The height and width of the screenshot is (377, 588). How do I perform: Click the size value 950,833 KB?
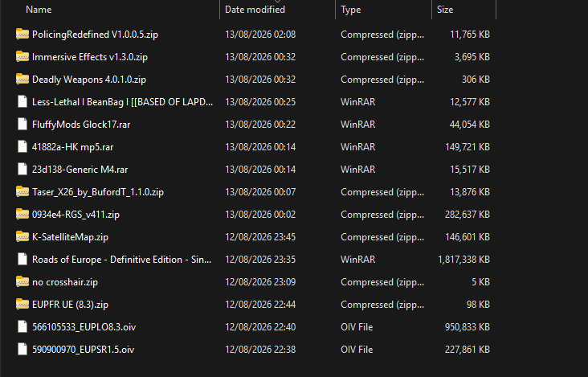pos(468,327)
